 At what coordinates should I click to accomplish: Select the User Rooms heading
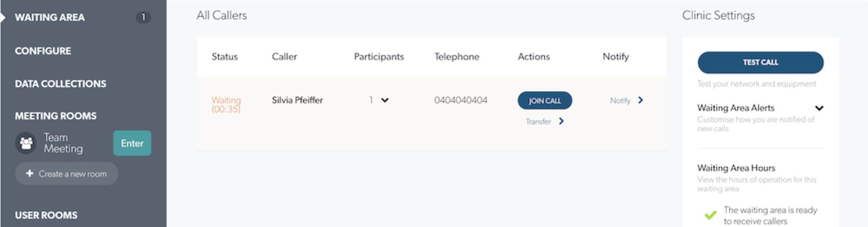click(46, 215)
